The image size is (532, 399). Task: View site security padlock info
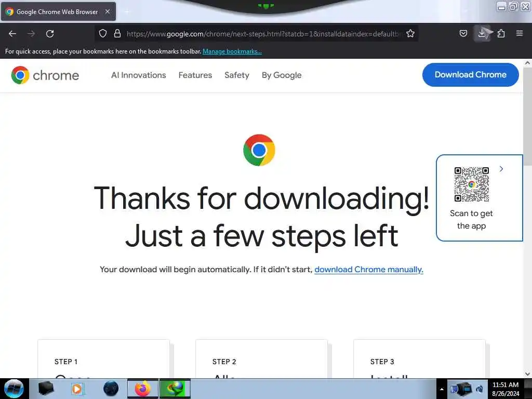[117, 33]
